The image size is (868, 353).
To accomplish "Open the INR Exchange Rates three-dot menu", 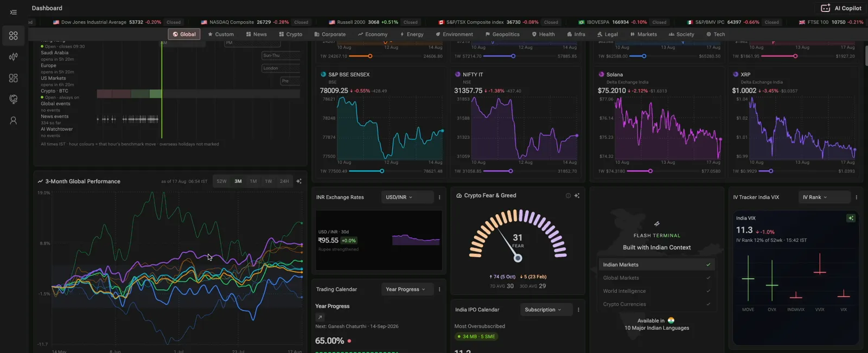I will 439,197.
